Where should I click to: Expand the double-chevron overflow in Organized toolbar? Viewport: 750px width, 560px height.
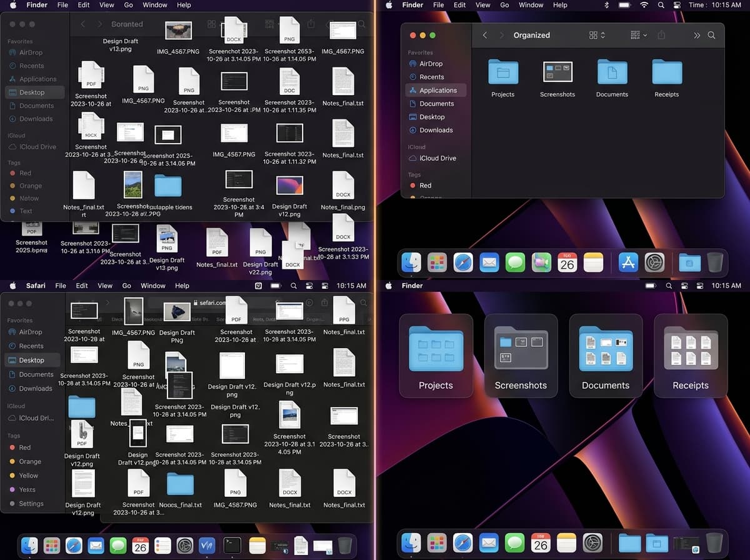click(x=697, y=36)
